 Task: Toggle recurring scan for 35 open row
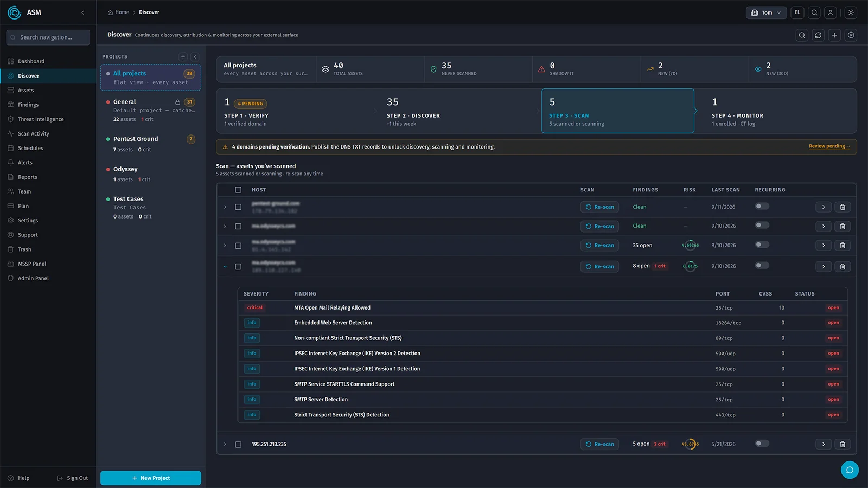click(x=762, y=245)
